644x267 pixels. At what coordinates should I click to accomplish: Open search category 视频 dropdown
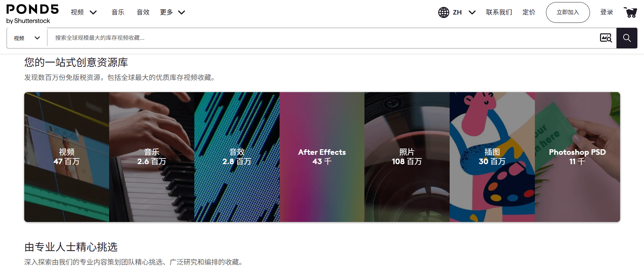click(27, 38)
